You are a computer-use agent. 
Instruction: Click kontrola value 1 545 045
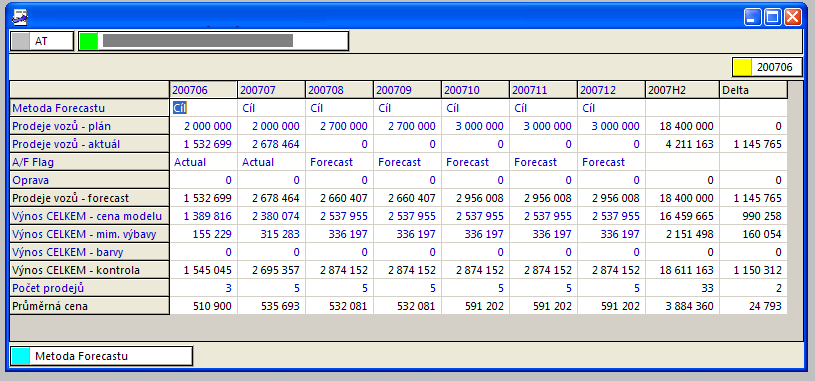(203, 270)
